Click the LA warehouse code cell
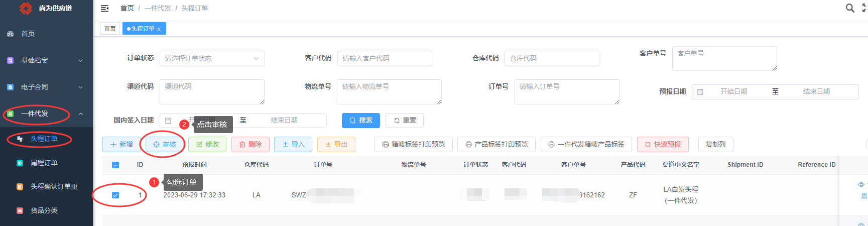Image resolution: width=868 pixels, height=226 pixels. coord(256,195)
